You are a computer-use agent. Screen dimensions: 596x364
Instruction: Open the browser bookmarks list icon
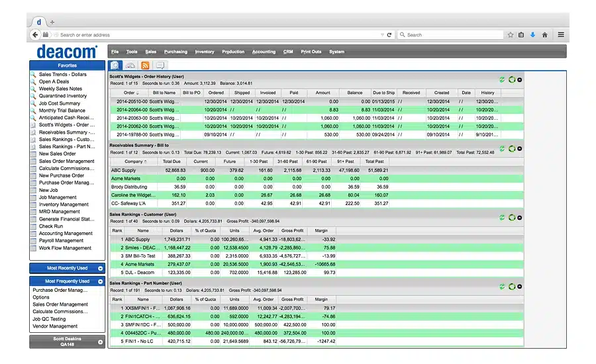pos(521,35)
